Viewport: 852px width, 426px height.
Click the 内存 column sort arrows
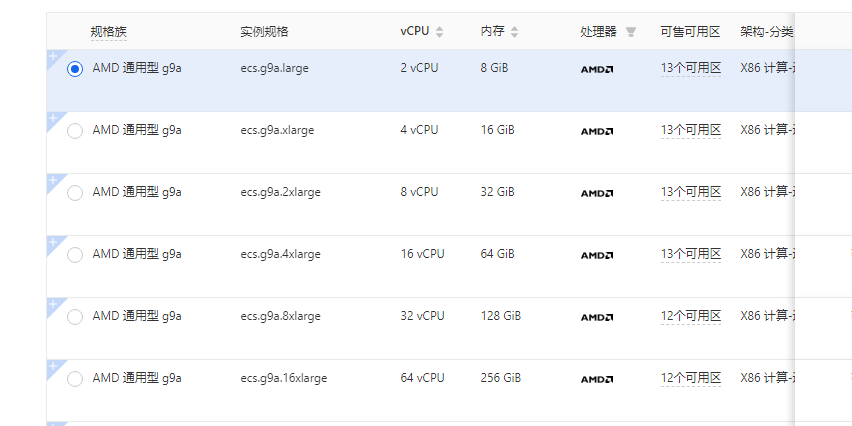[515, 32]
